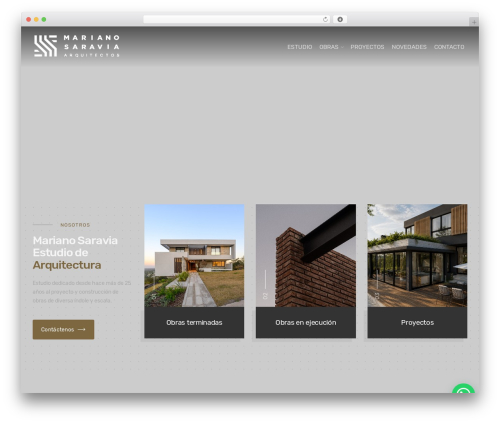Screen dimensions: 500x423
Task: Select the brick wall photo thumbnail
Action: [x=306, y=255]
